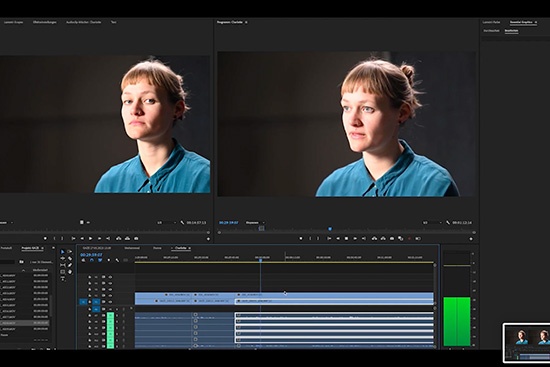Open the Mohammed sequence tab
Screen dimensions: 550x367
click(132, 248)
